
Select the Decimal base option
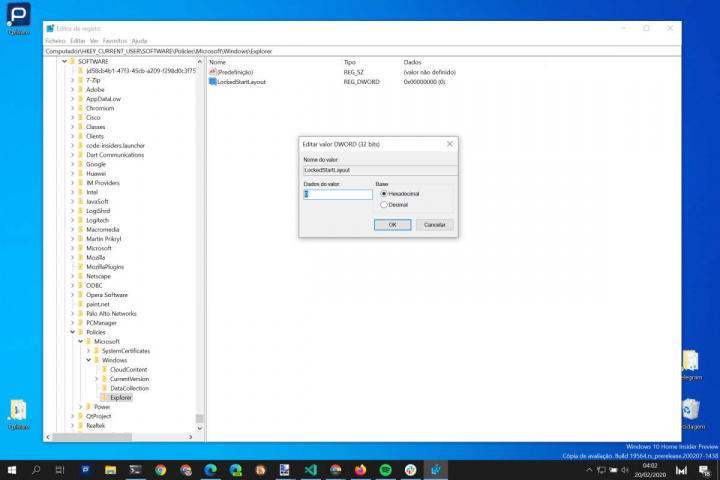coord(384,204)
